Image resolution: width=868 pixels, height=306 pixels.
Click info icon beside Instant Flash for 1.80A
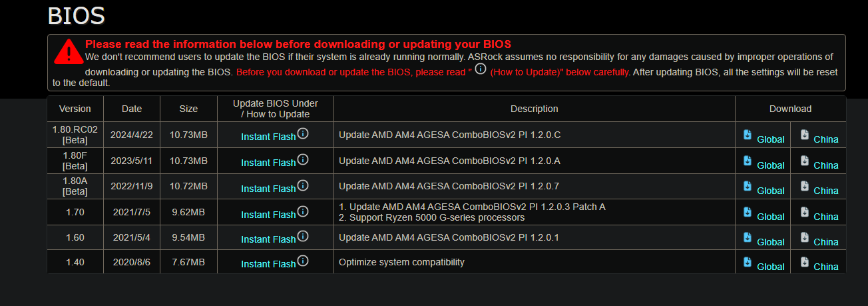[x=303, y=185]
